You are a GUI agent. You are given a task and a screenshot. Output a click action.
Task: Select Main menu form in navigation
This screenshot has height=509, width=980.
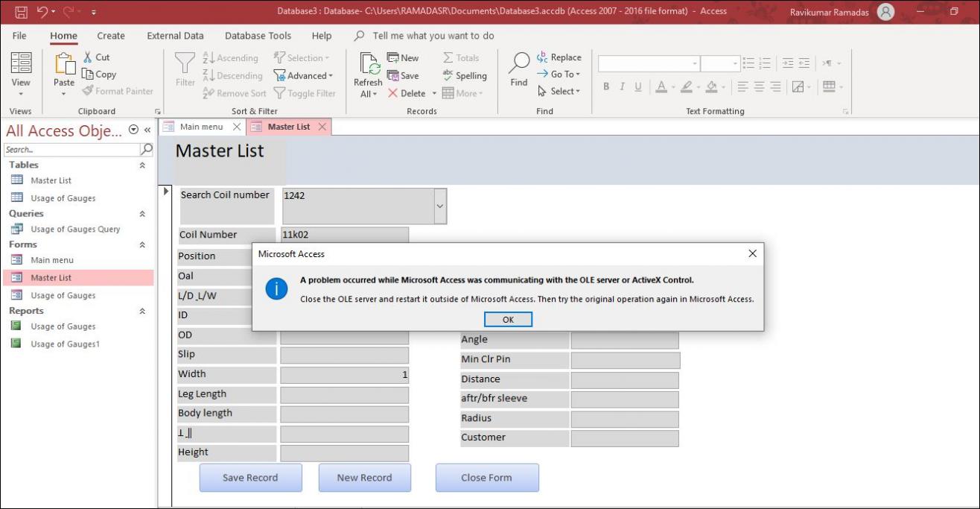click(x=52, y=260)
